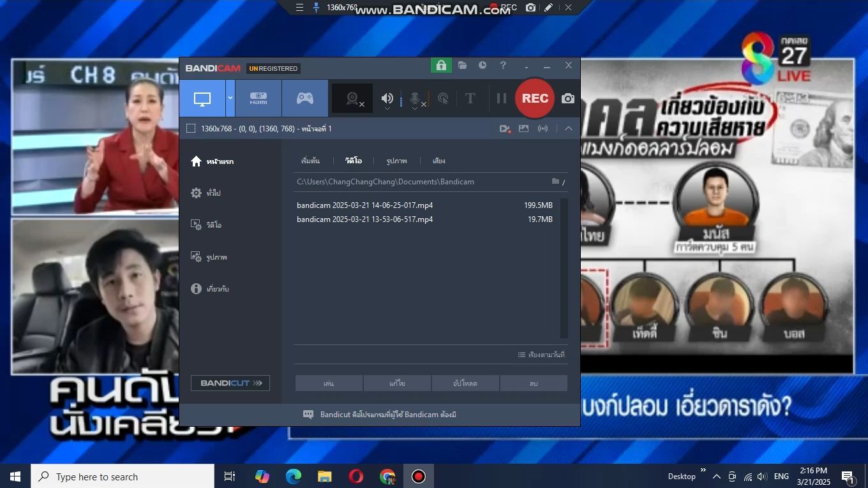This screenshot has width=868, height=488.
Task: Click the 199.5MB file size entry
Action: click(538, 205)
